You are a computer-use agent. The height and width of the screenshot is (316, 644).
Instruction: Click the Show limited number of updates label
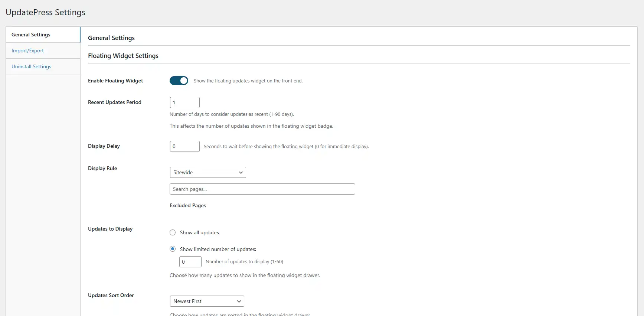(x=218, y=249)
